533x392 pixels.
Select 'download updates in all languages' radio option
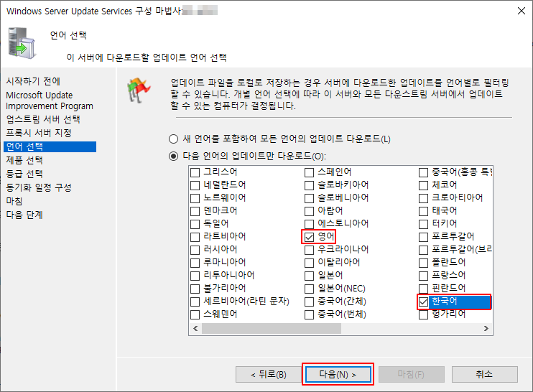click(x=173, y=139)
